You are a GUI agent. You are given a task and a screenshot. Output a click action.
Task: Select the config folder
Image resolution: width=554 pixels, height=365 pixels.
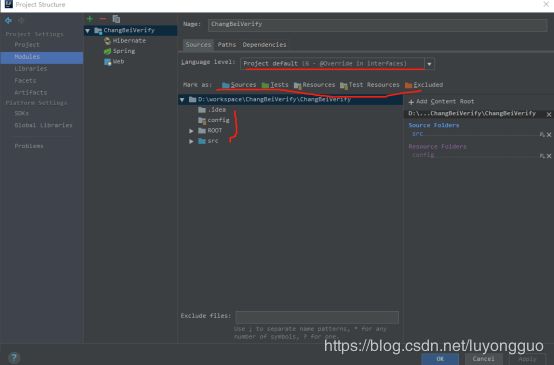point(214,120)
